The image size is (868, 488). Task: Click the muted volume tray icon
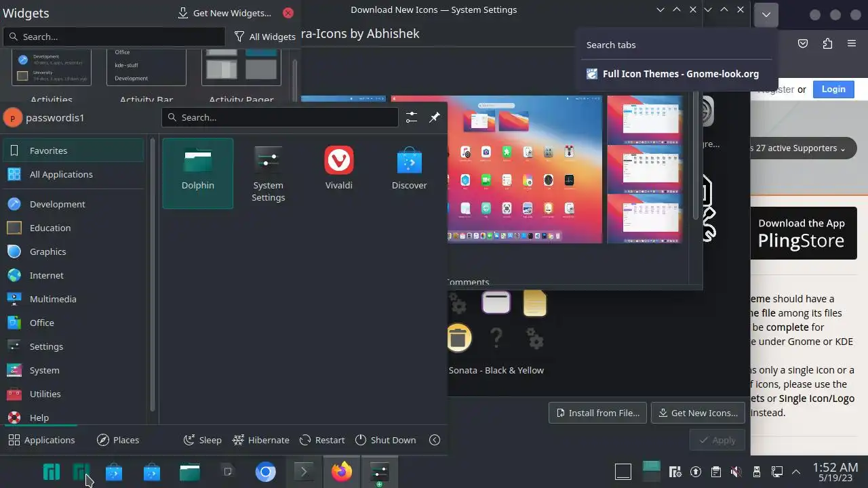736,472
